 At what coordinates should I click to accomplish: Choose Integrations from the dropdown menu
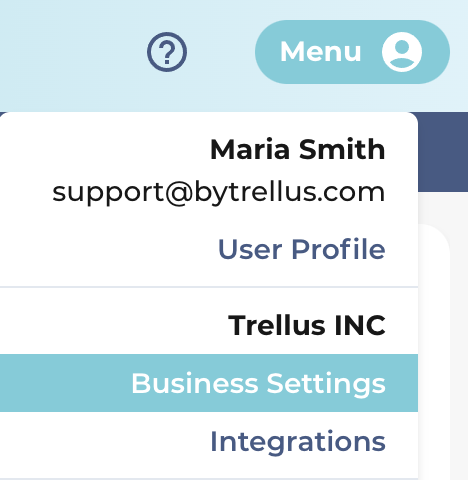point(298,442)
